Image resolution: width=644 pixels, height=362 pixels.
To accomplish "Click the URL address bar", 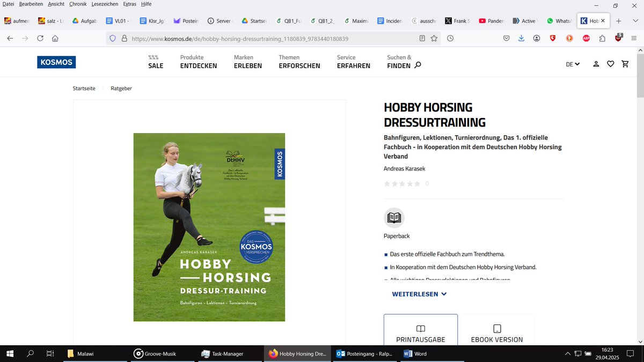I will coord(274,39).
